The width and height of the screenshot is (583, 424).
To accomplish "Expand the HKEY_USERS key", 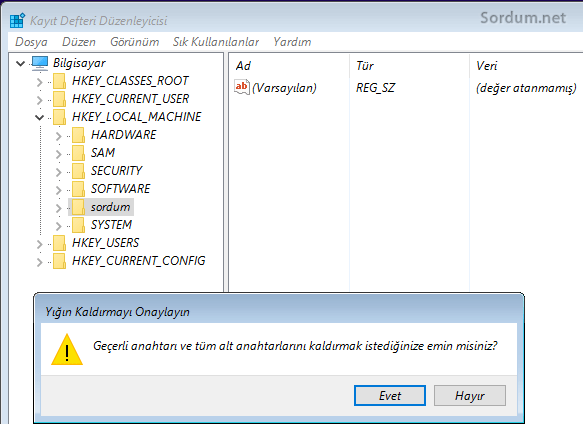I will [40, 244].
